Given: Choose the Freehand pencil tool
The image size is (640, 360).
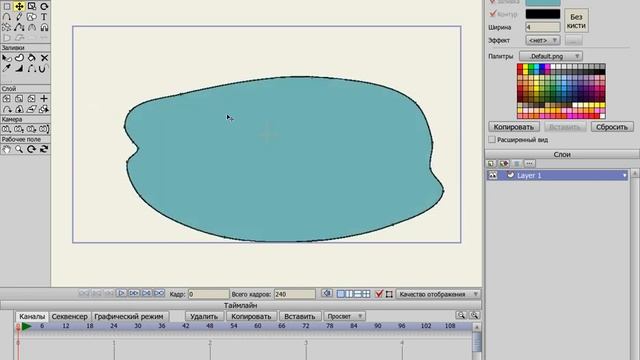Looking at the screenshot, I should point(19,17).
